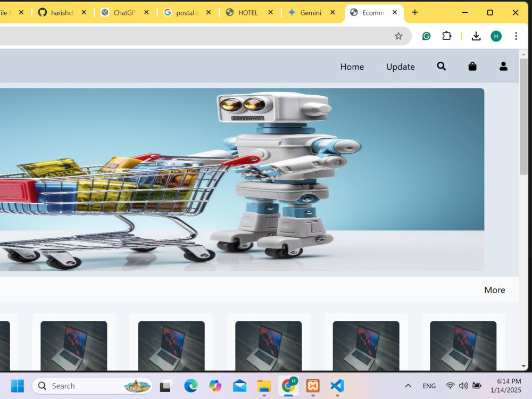This screenshot has height=399, width=532.
Task: Open the Chrome three-dot menu
Action: (x=516, y=36)
